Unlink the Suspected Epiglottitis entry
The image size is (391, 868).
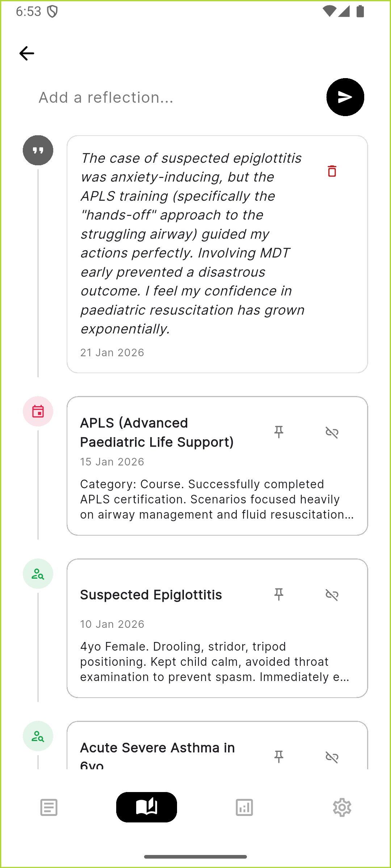[x=332, y=595]
